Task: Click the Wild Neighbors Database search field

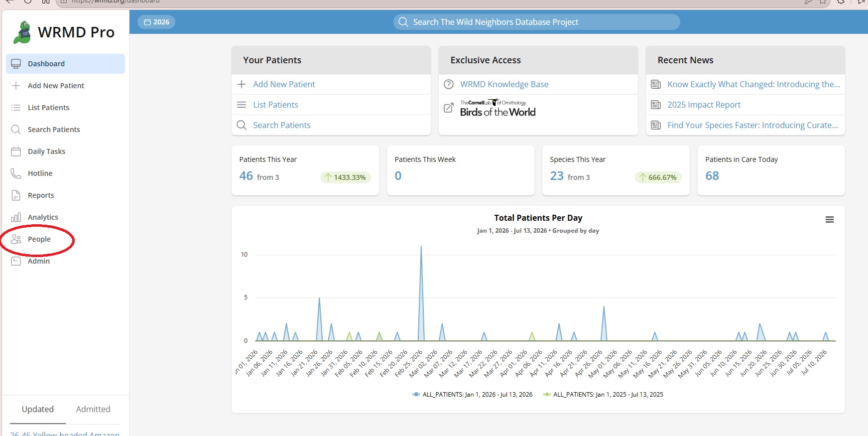Action: (x=536, y=22)
